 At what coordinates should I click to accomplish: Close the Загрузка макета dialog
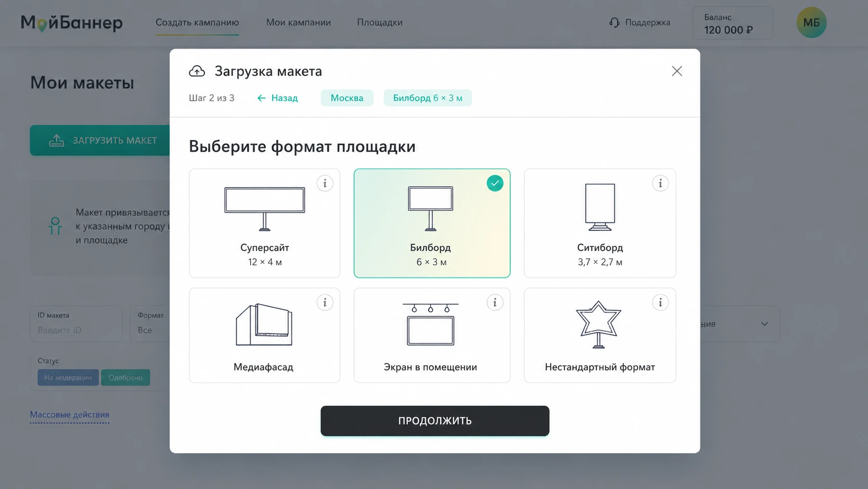point(677,71)
